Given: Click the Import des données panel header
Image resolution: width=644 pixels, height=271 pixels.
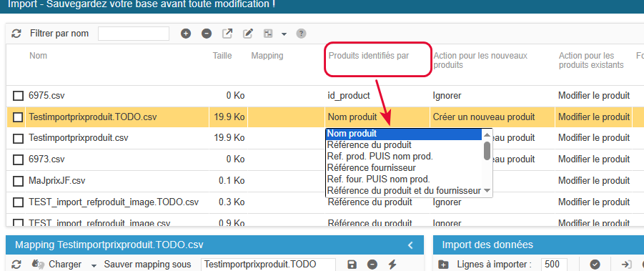Looking at the screenshot, I should [x=538, y=245].
